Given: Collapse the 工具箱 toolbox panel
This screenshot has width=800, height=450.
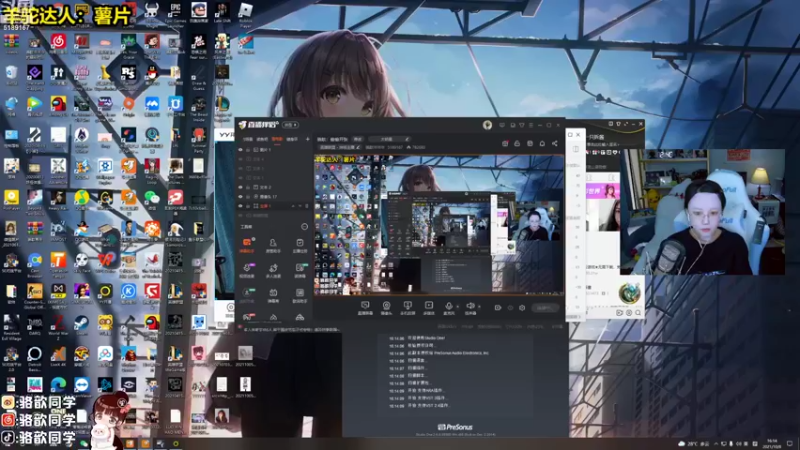Looking at the screenshot, I should pos(305,227).
